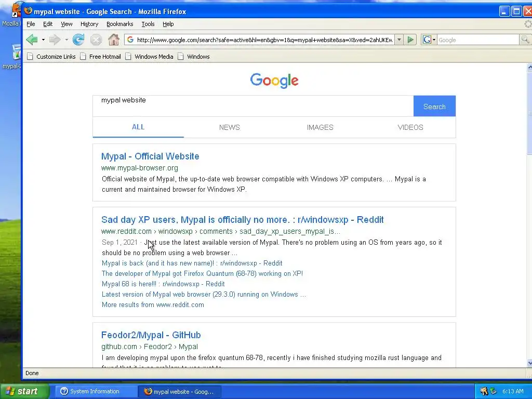532x399 pixels.
Task: Click the 'mypal website - Goog...' taskbar button
Action: click(180, 391)
